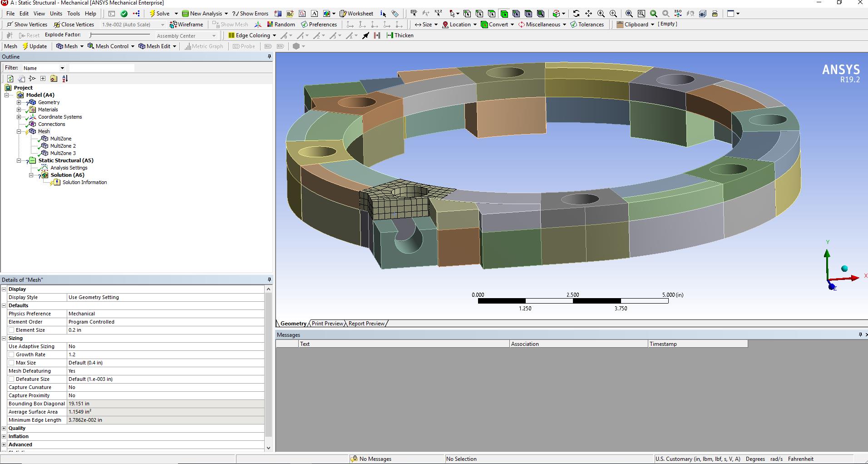Click Expand All icon in Outline toolbar
Screen dimensions: 868x464
point(43,79)
